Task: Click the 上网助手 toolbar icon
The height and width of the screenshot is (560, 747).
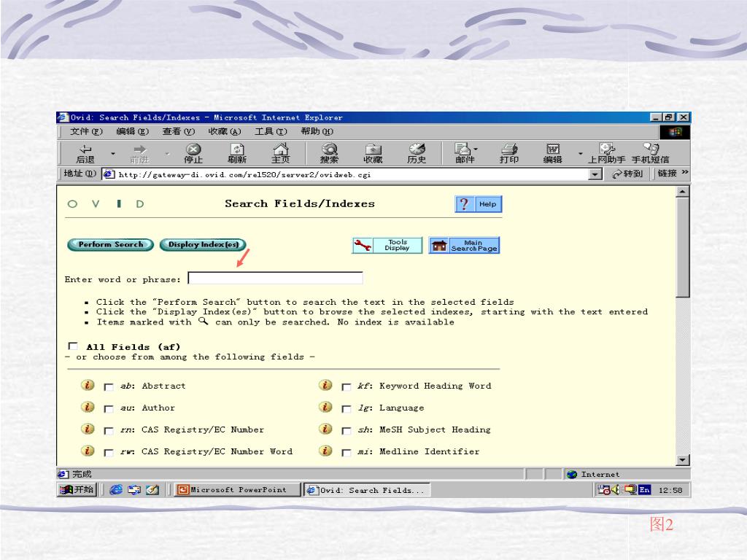Action: click(x=606, y=153)
